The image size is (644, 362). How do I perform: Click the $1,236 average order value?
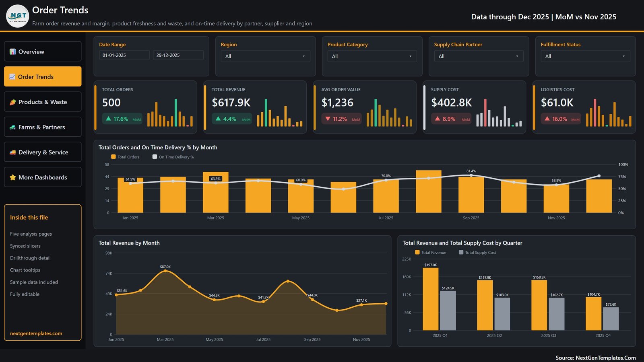(x=337, y=103)
